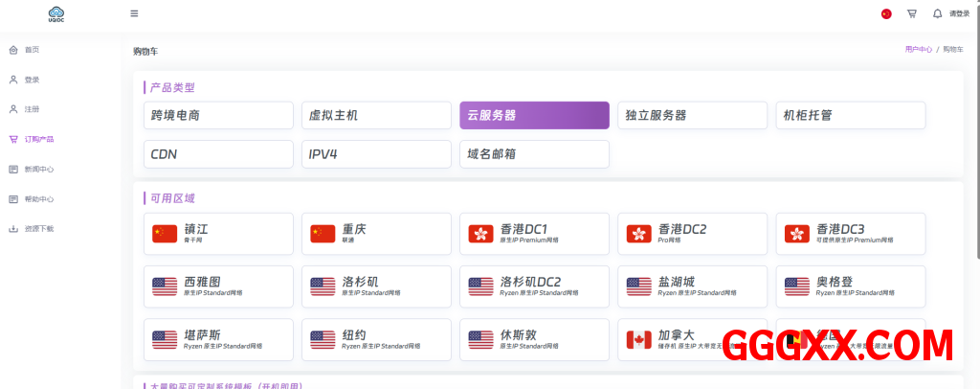Image resolution: width=980 pixels, height=389 pixels.
Task: Click the 资源下载 download icon
Action: pyautogui.click(x=13, y=229)
